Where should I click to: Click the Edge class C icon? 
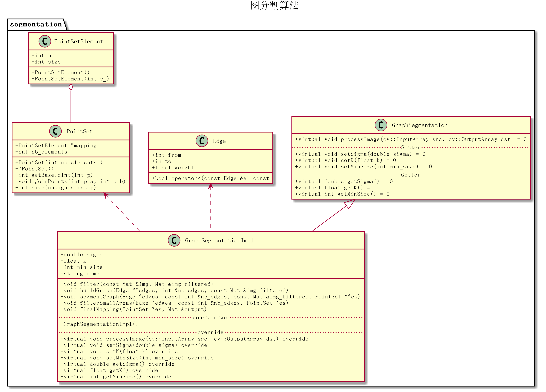[202, 141]
